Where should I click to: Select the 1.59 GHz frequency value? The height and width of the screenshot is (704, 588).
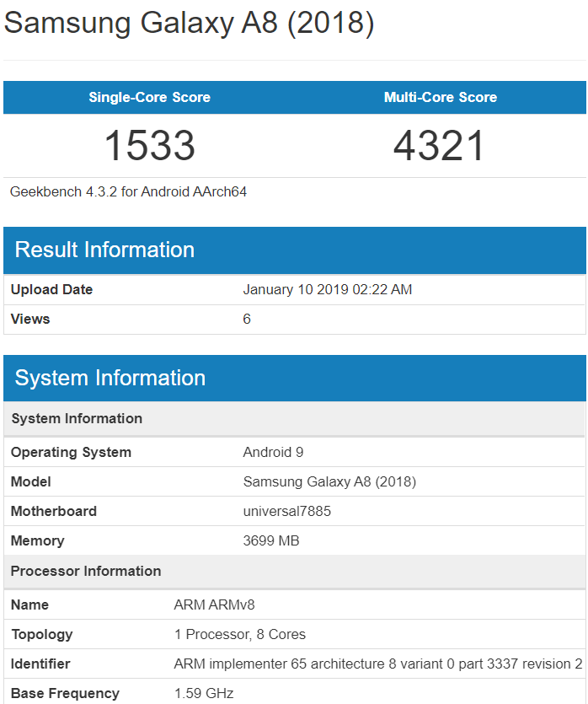point(204,694)
